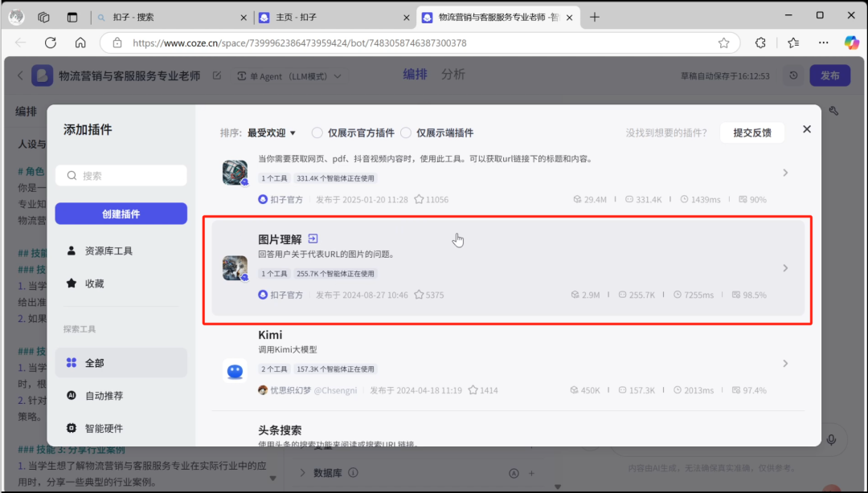Switch to the 分析 tab
Screen dimensions: 868x493
[x=452, y=73]
